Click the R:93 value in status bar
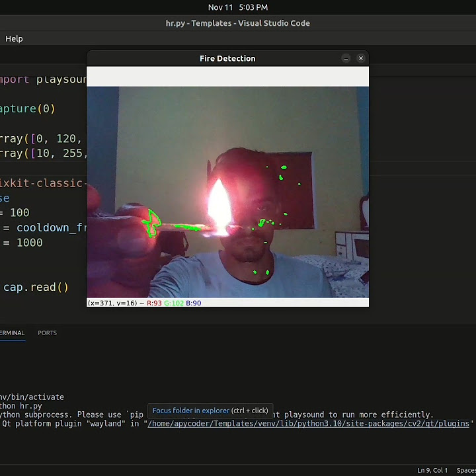Viewport: 476px width, 476px height. [x=154, y=303]
